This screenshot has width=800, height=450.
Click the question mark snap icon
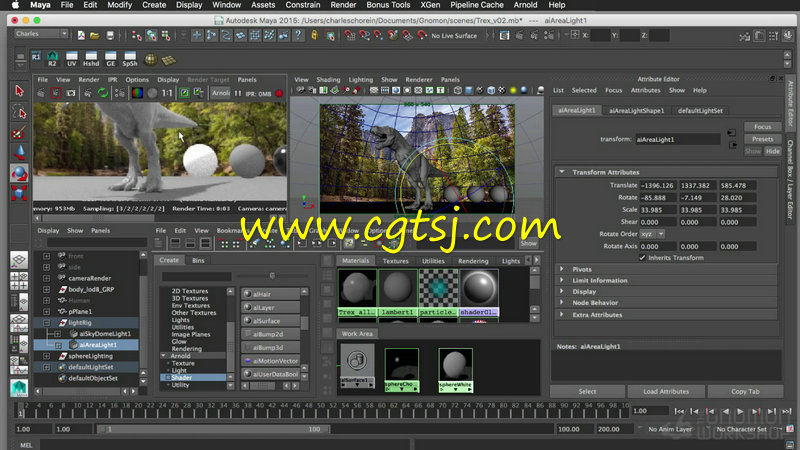298,35
